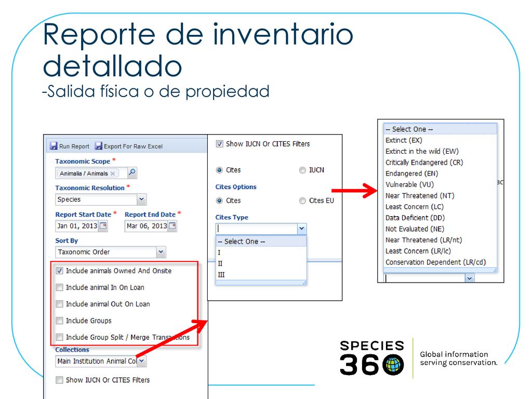Click the Cites Type text input
This screenshot has width=532, height=399.
tap(257, 229)
